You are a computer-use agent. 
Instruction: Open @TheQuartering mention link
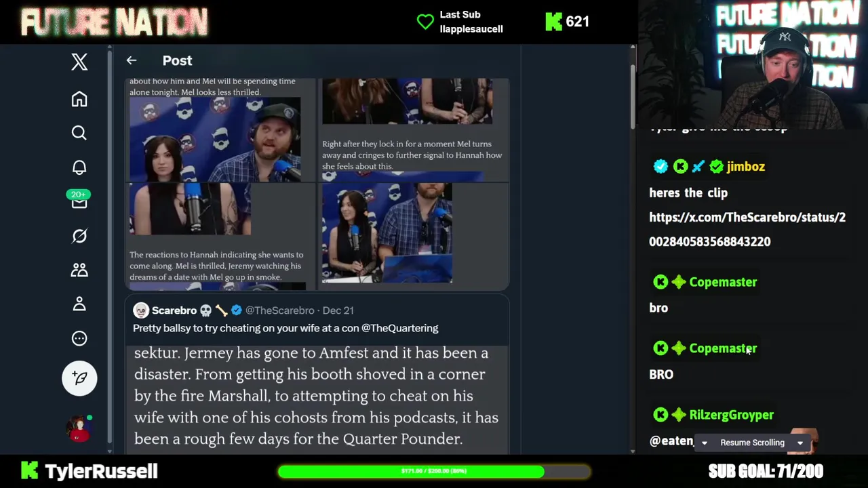click(399, 328)
